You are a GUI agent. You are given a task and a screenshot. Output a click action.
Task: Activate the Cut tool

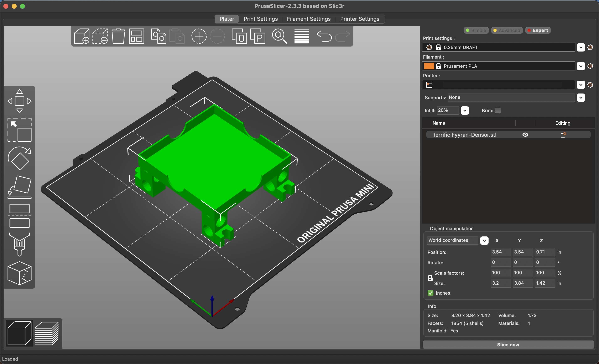coord(20,216)
